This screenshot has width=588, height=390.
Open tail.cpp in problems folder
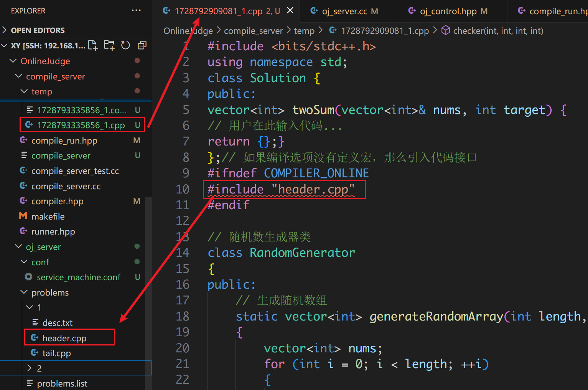click(x=56, y=353)
